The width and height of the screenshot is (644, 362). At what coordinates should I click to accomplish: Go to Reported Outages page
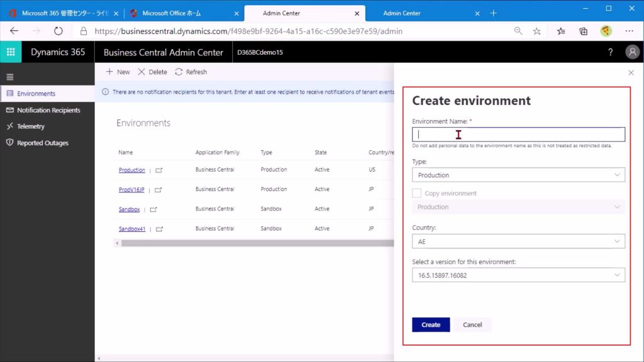(x=43, y=143)
